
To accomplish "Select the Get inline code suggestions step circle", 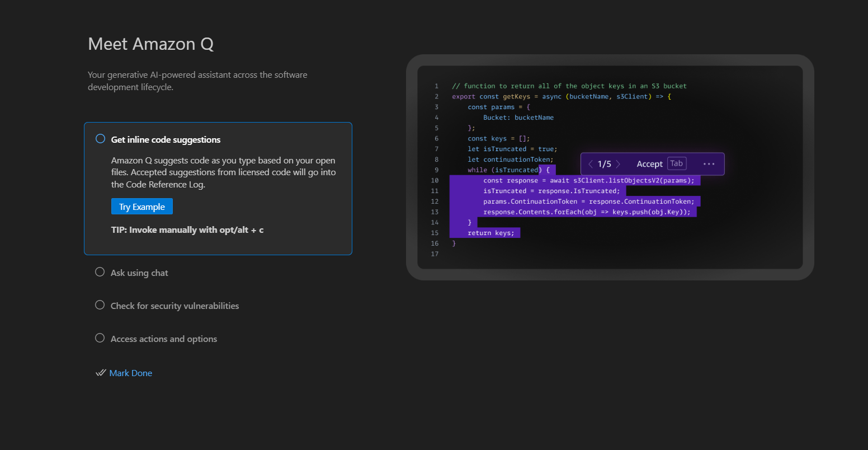I will tap(100, 139).
